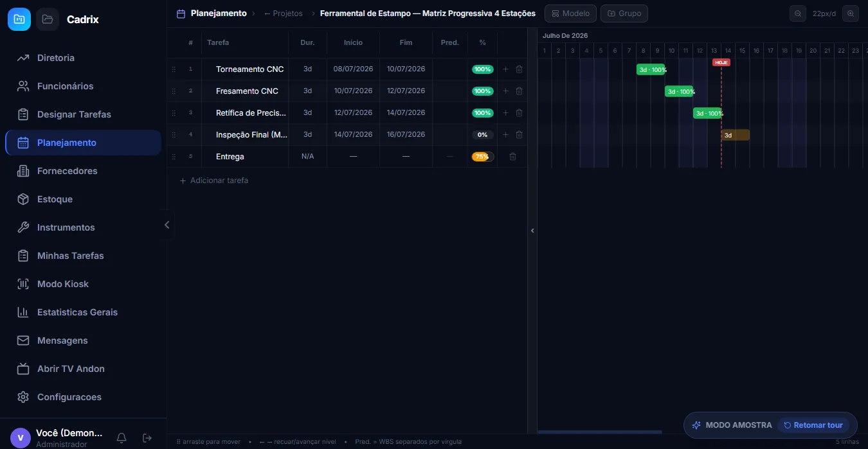This screenshot has width=868, height=449.
Task: Click the Projetos breadcrumb link
Action: (284, 13)
